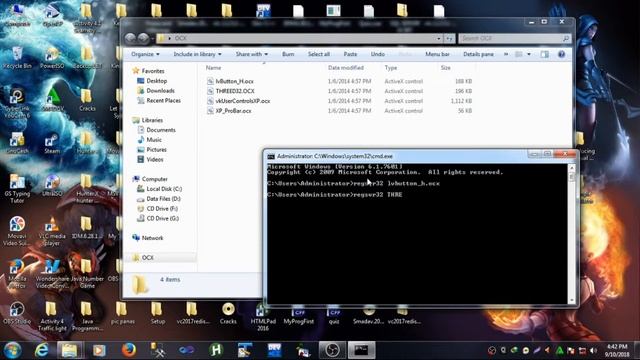Sort files by Name column
Image resolution: width=640 pixels, height=360 pixels.
click(213, 68)
